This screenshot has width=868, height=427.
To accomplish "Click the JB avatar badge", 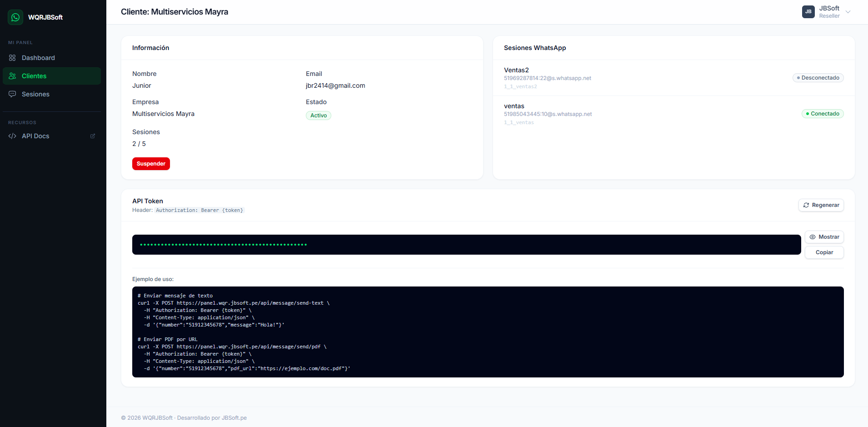I will coord(808,12).
